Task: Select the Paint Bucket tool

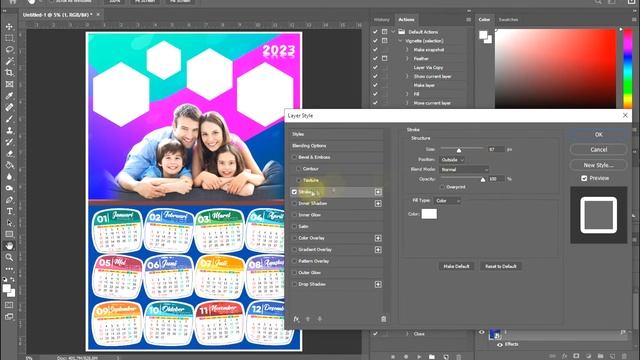Action: (9, 165)
